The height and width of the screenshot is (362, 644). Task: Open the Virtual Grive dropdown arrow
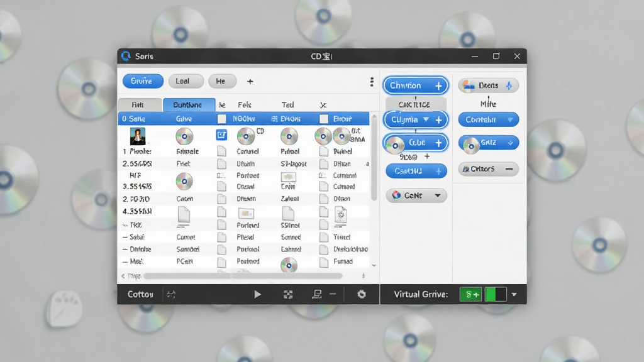(514, 295)
